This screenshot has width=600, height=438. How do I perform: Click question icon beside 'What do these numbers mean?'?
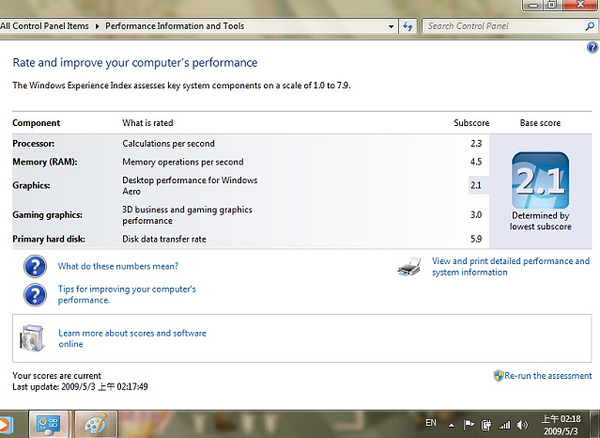(x=35, y=266)
